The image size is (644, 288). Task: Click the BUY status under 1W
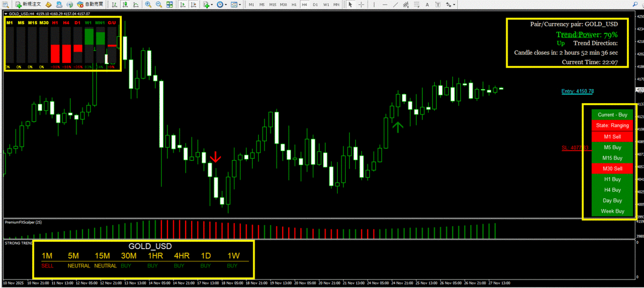coord(232,265)
